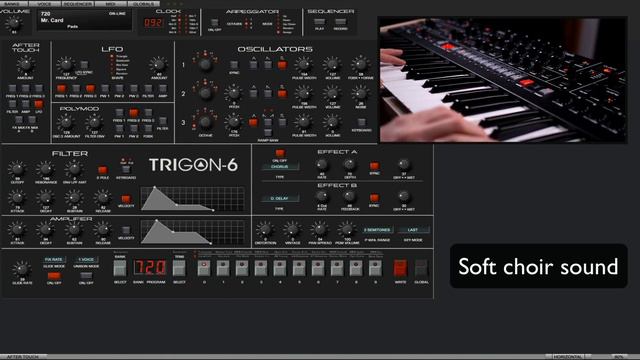Select the Triangle LFO shape
640x360 pixels.
pos(112,56)
